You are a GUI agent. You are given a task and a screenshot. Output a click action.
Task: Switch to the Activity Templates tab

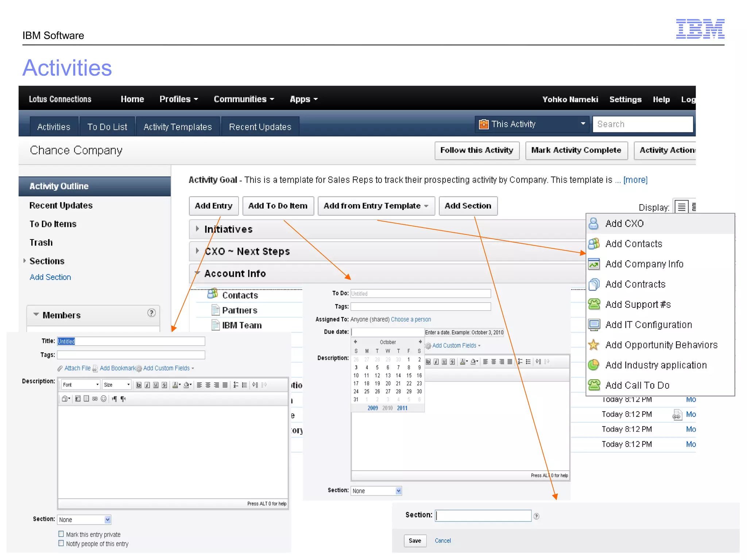178,127
